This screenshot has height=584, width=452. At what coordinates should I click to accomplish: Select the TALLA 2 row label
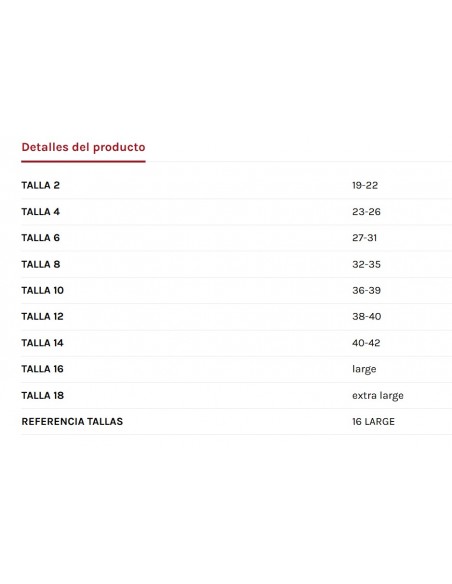click(x=41, y=185)
